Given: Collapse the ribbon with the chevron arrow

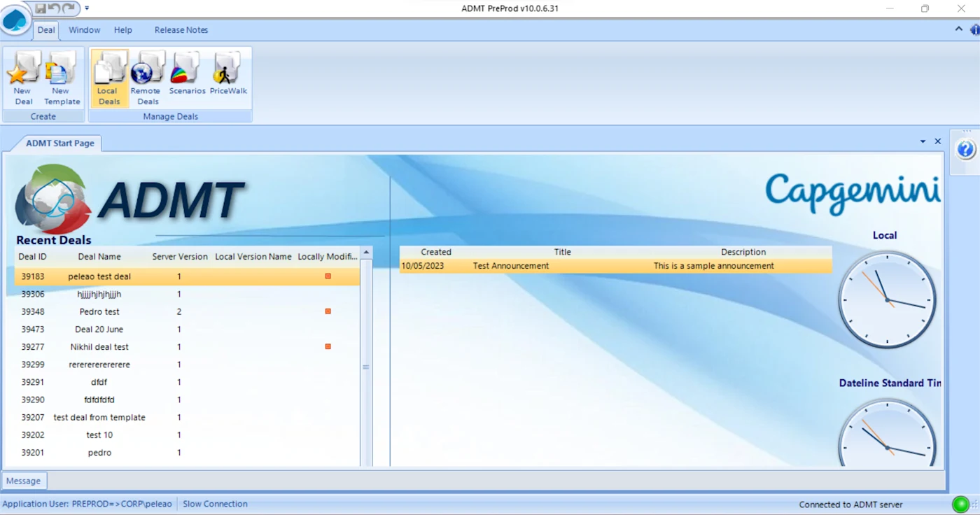Looking at the screenshot, I should [x=958, y=29].
